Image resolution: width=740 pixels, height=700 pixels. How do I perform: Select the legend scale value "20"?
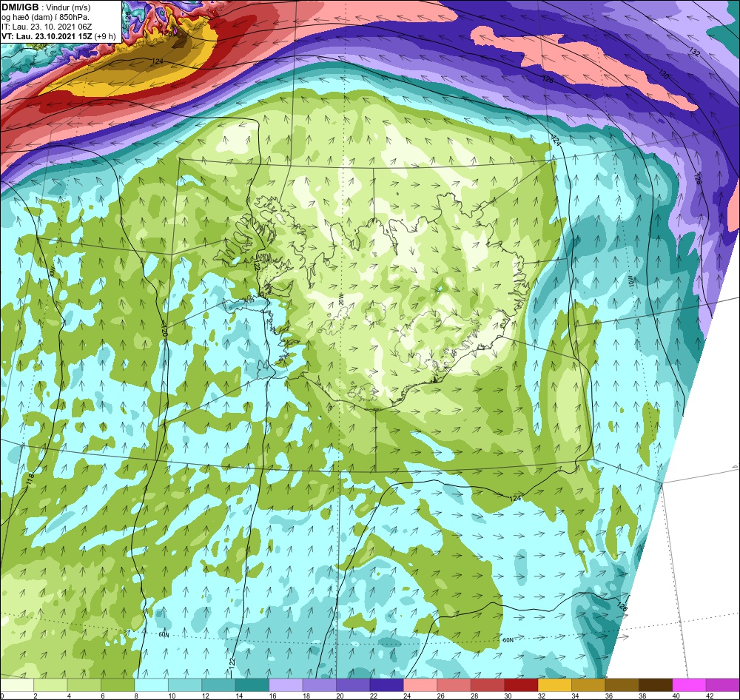tap(340, 696)
